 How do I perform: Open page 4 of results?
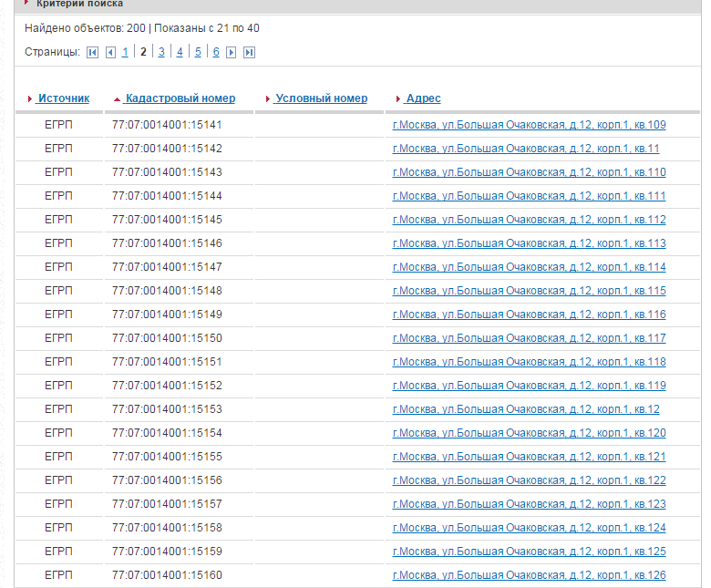pyautogui.click(x=180, y=52)
